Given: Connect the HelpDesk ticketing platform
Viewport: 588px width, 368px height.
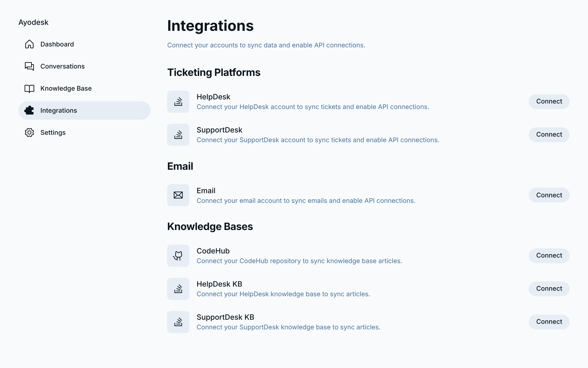Looking at the screenshot, I should 549,101.
